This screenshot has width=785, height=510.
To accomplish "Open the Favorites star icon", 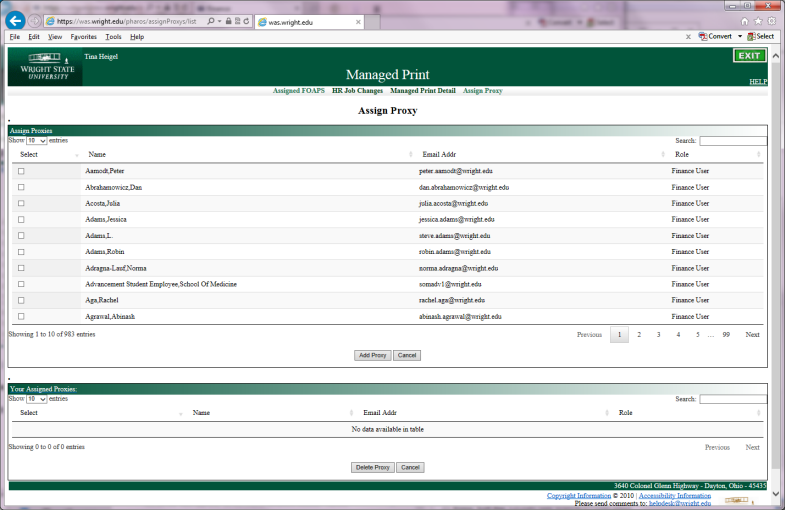I will [x=758, y=21].
